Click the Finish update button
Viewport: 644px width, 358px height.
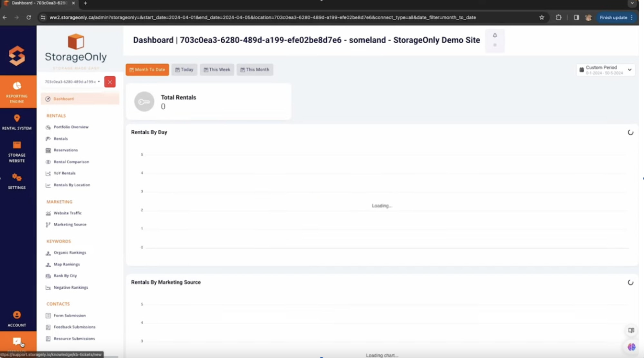(x=616, y=17)
